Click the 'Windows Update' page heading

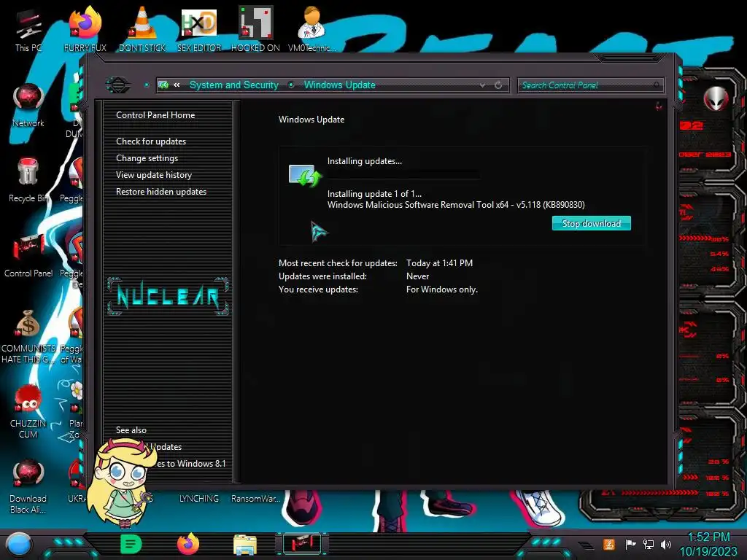click(x=311, y=120)
